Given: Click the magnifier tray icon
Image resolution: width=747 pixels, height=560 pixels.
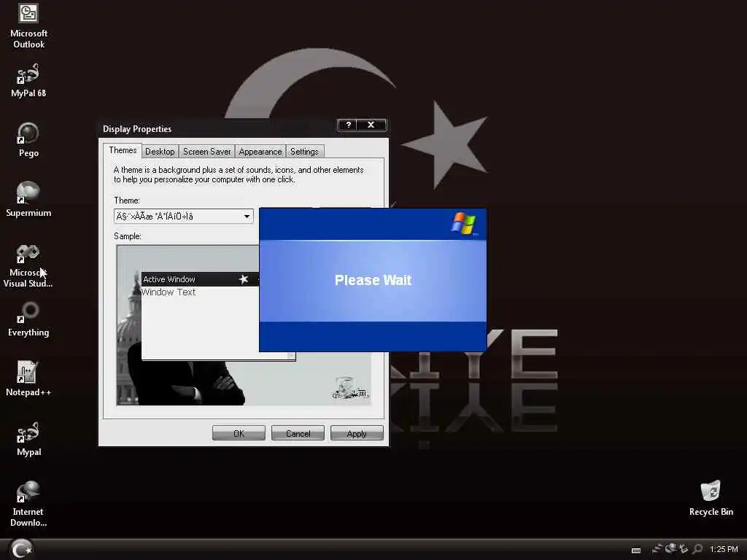Looking at the screenshot, I should [x=697, y=549].
